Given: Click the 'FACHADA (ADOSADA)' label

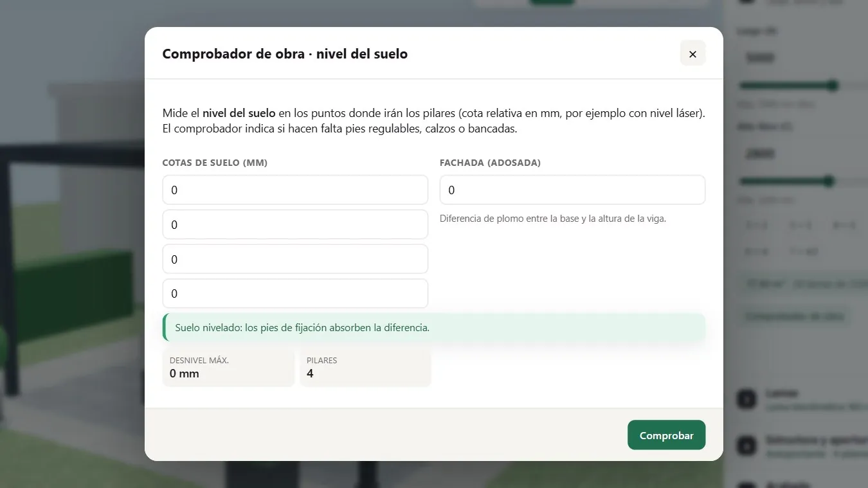Looking at the screenshot, I should point(490,163).
